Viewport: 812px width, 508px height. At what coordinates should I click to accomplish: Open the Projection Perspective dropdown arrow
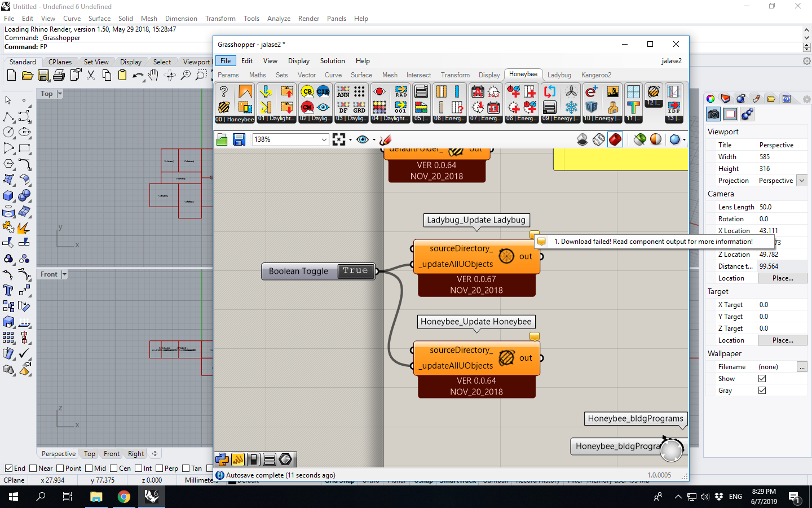click(802, 181)
